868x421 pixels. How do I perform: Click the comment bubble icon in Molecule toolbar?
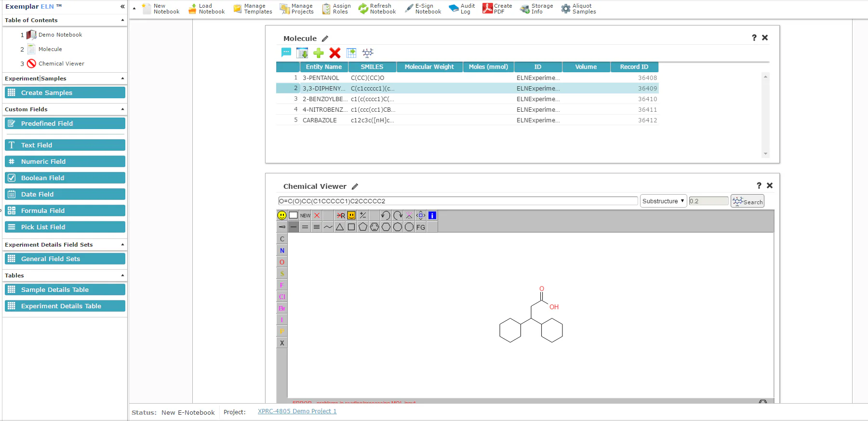coord(286,53)
